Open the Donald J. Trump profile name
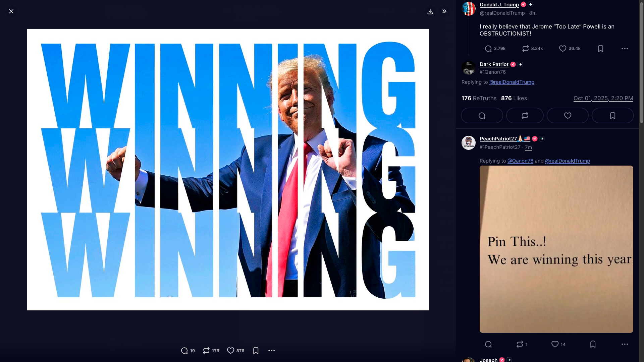Image resolution: width=644 pixels, height=362 pixels. pyautogui.click(x=499, y=4)
